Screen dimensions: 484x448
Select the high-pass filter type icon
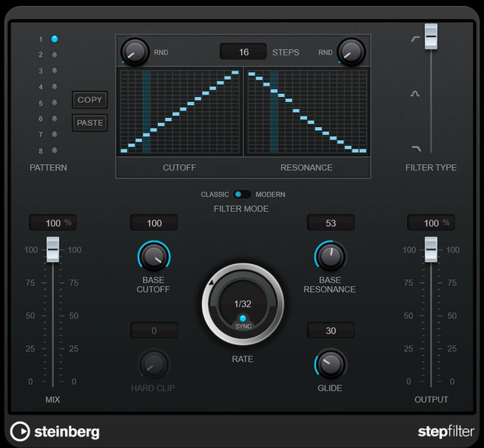(415, 39)
